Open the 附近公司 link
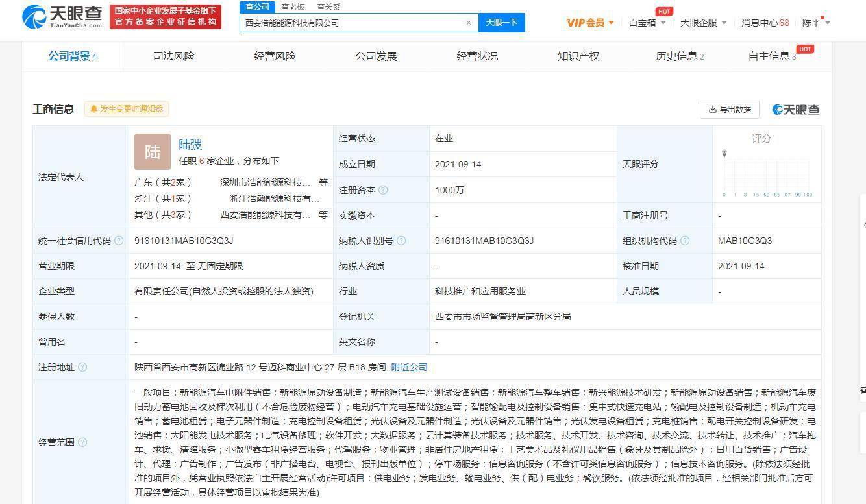Viewport: 866px width, 504px height. pos(409,367)
